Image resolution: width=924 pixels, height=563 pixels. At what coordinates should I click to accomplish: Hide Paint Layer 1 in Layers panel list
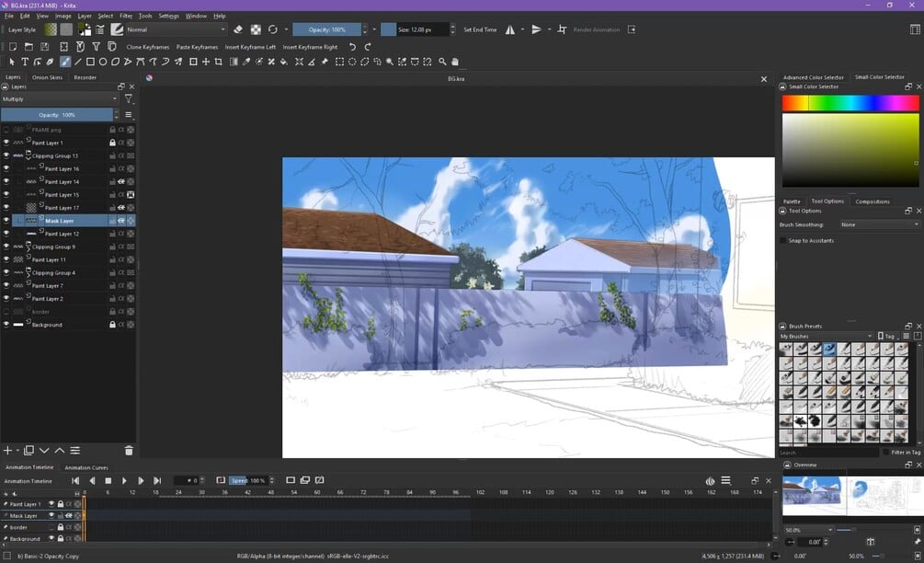6,143
